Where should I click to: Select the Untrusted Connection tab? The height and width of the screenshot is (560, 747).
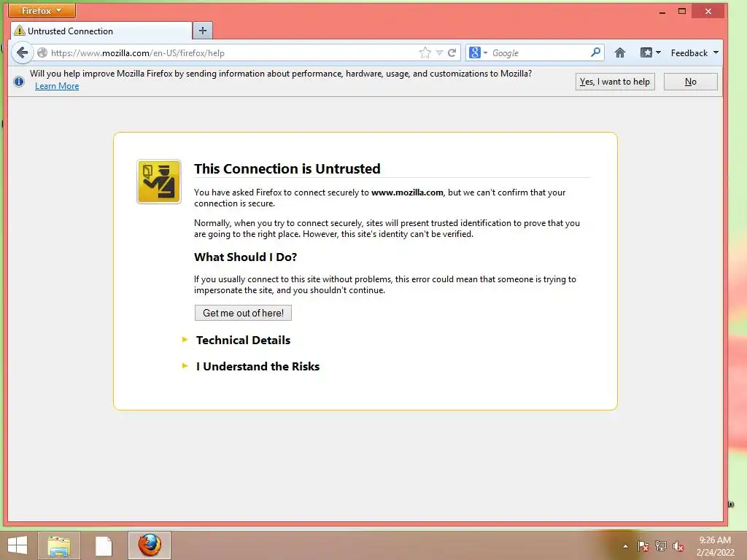click(x=101, y=31)
